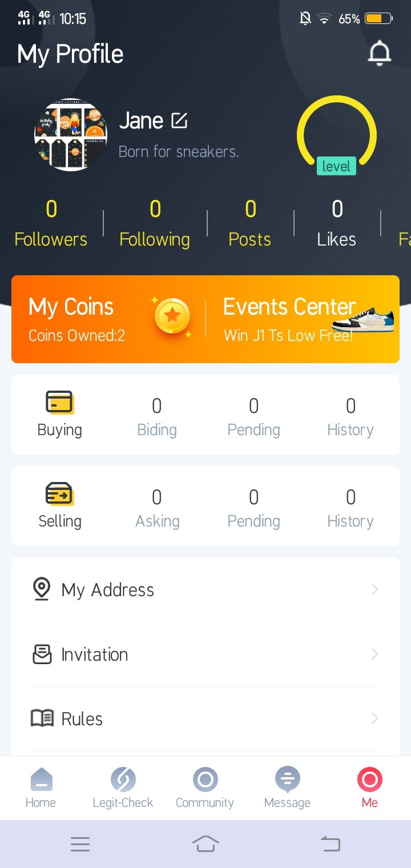Expand the Invitation row chevron
Image resolution: width=411 pixels, height=868 pixels.
point(374,654)
